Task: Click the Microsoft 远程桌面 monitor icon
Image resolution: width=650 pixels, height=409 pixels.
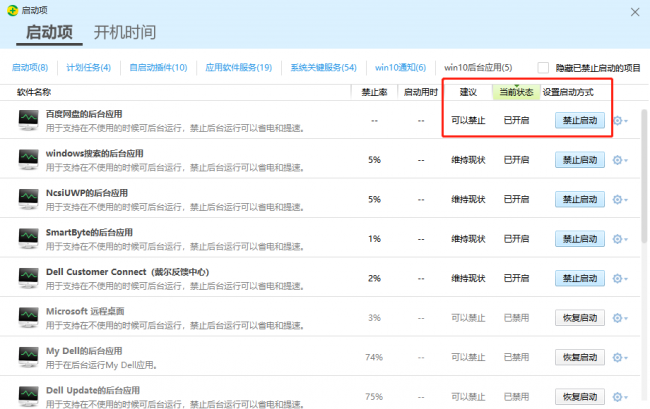Action: coord(29,318)
